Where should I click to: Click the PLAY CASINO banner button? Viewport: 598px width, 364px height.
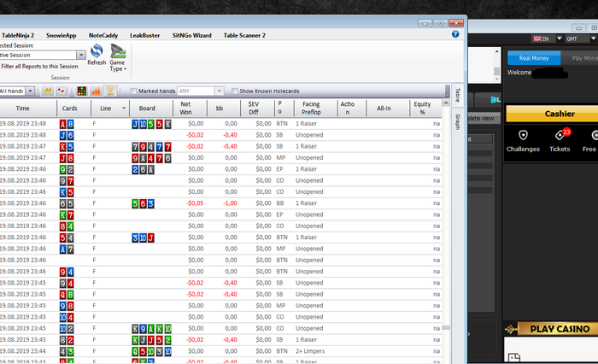coord(560,328)
